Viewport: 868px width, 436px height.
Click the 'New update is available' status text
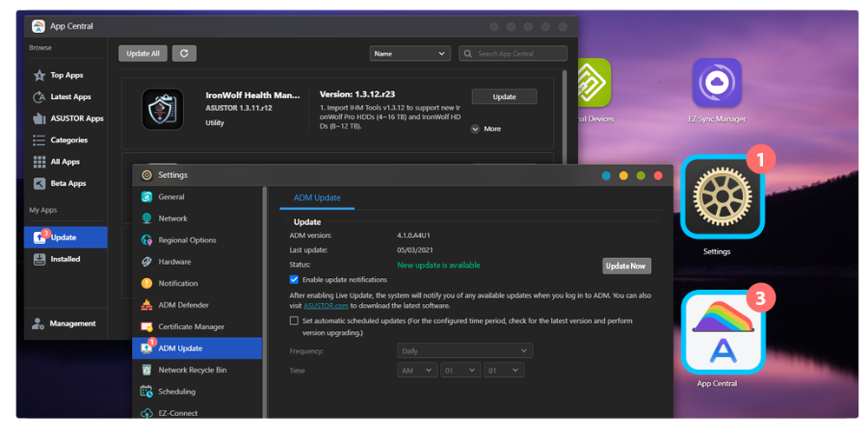pyautogui.click(x=438, y=266)
